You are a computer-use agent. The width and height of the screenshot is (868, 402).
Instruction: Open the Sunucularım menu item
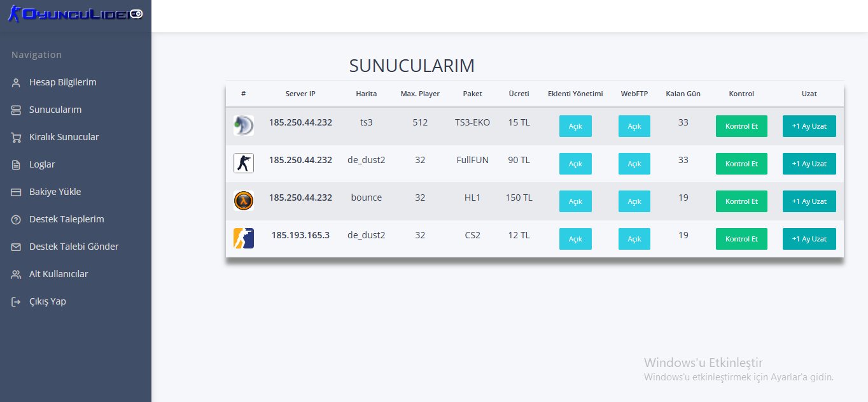(55, 110)
